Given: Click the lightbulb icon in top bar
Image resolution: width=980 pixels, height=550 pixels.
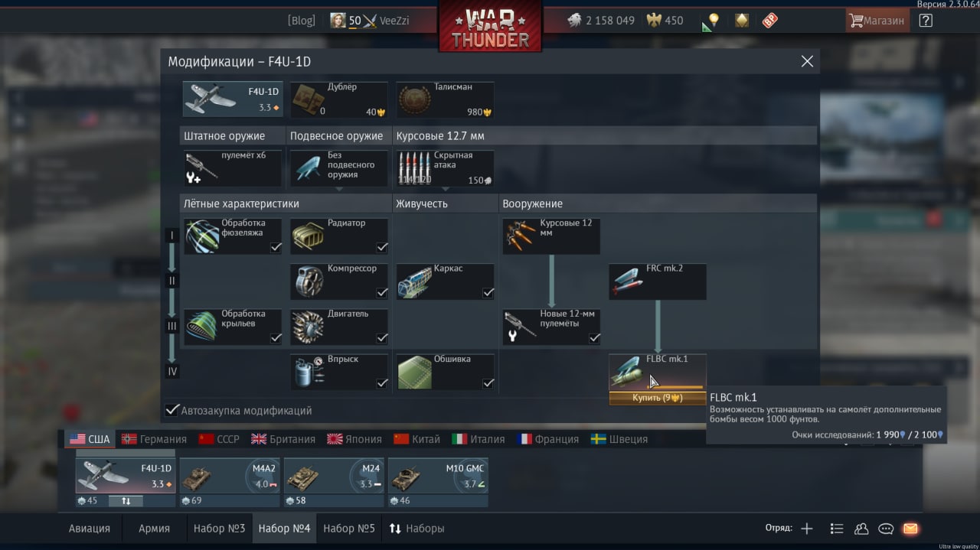Looking at the screenshot, I should tap(714, 21).
